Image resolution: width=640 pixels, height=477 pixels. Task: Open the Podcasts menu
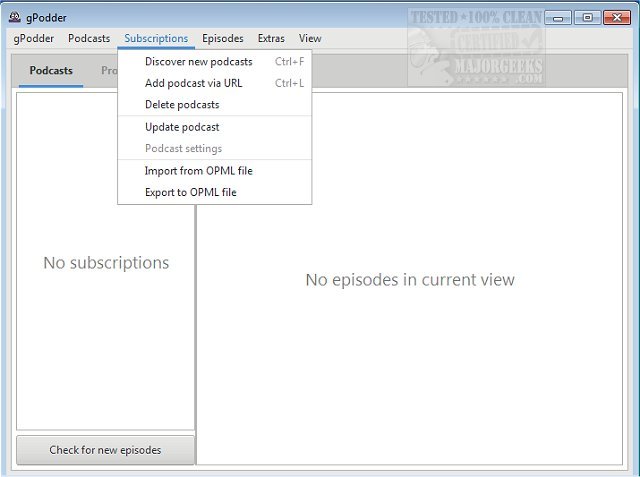[89, 38]
